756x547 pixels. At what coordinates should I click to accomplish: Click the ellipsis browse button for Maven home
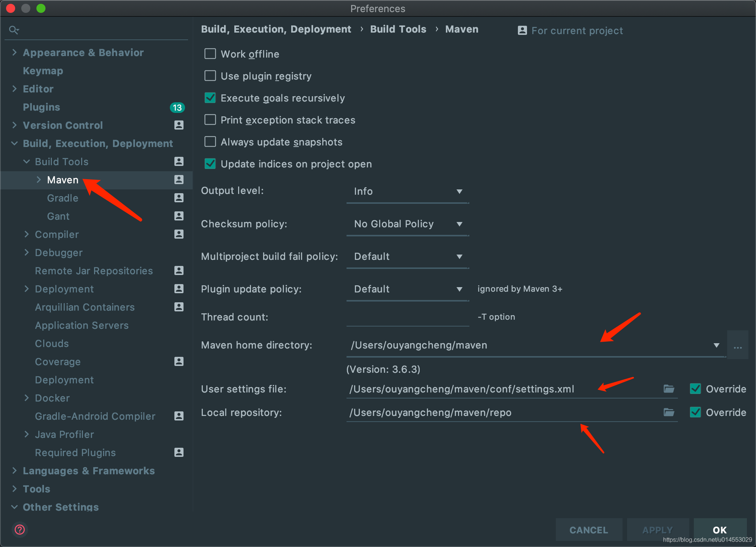point(737,345)
